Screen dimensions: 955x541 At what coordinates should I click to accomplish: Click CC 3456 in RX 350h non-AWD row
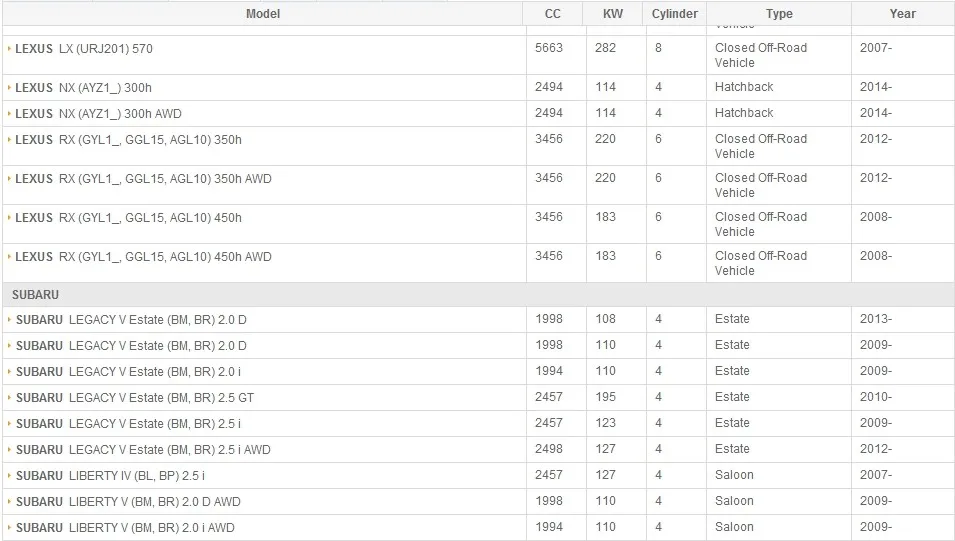point(549,139)
